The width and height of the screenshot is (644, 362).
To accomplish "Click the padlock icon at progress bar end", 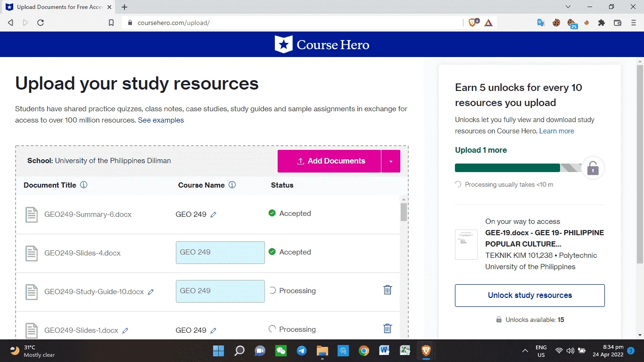I will pyautogui.click(x=593, y=168).
